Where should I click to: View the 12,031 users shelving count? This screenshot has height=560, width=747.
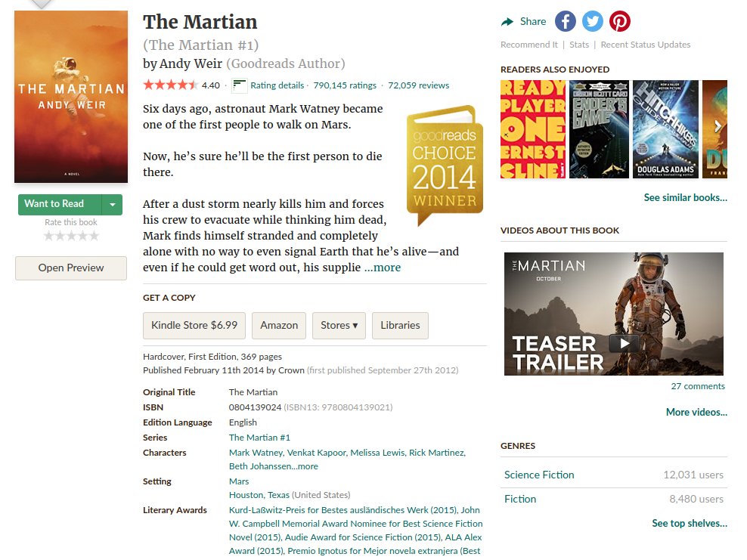(x=693, y=475)
